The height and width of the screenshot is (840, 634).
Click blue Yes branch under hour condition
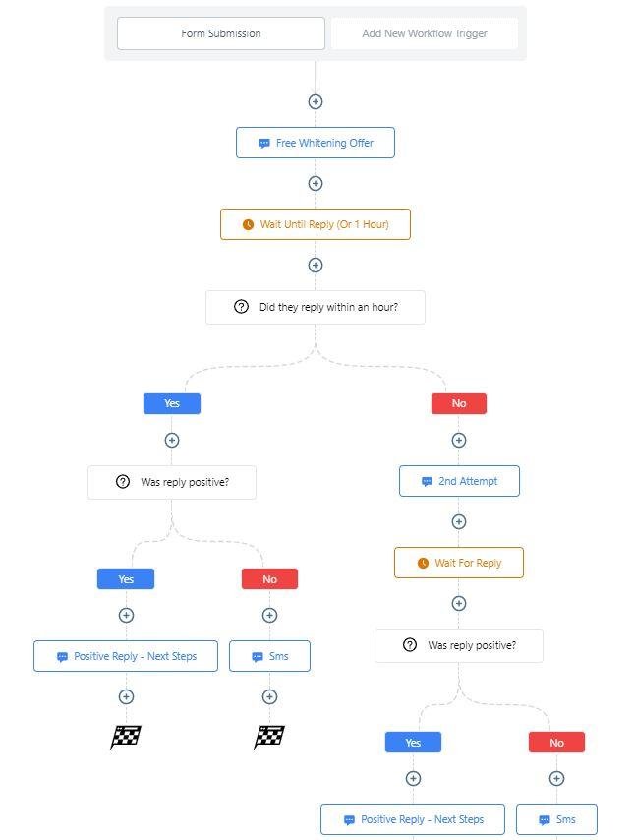(x=172, y=404)
